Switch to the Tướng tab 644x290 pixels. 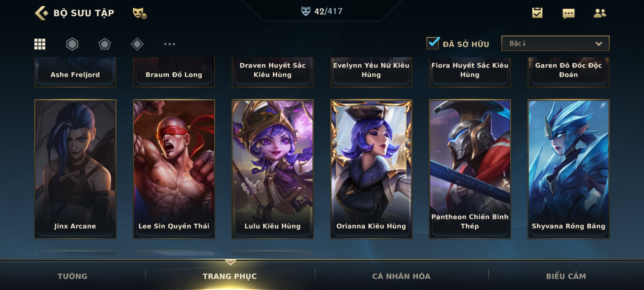click(72, 276)
